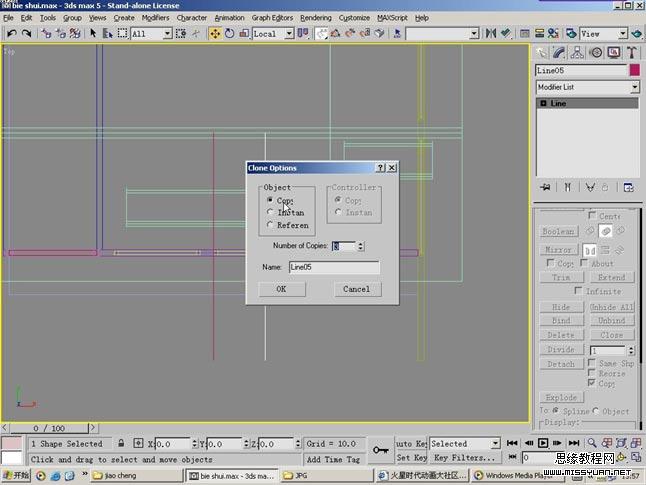The image size is (646, 485).
Task: Open the Create command panel tab
Action: pyautogui.click(x=541, y=52)
